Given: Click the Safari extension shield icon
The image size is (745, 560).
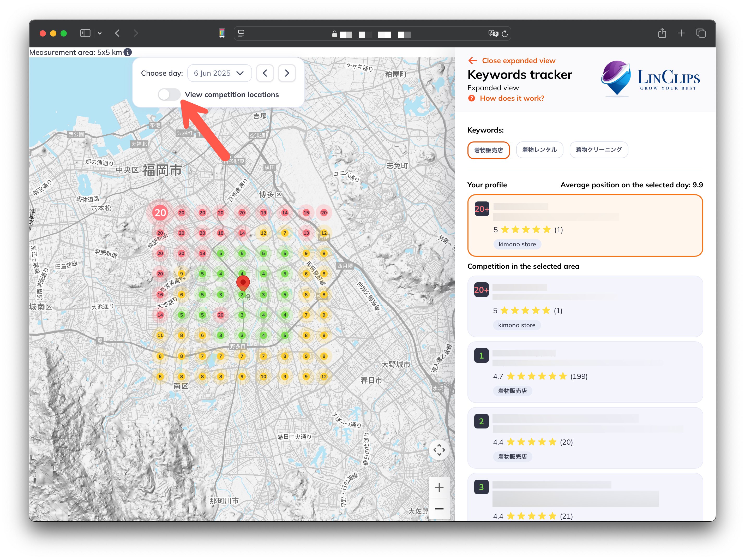Looking at the screenshot, I should 222,33.
